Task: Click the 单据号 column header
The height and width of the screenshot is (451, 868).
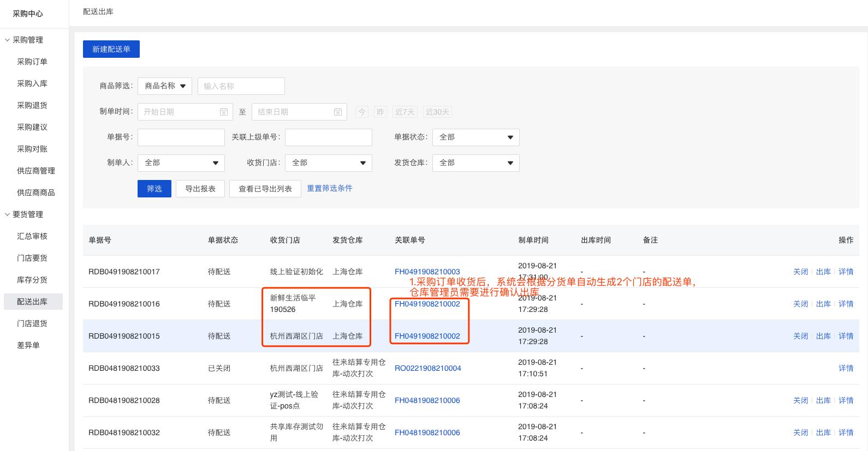Action: click(100, 240)
